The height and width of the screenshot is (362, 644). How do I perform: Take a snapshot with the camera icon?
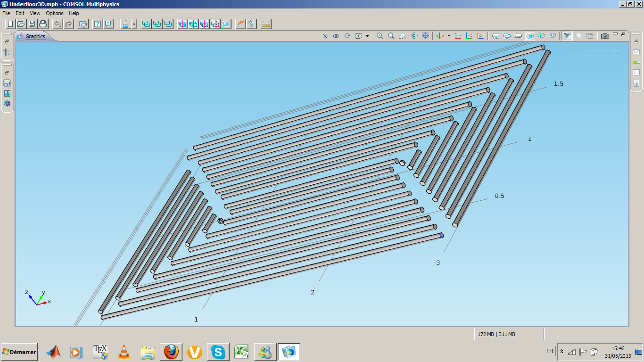604,36
